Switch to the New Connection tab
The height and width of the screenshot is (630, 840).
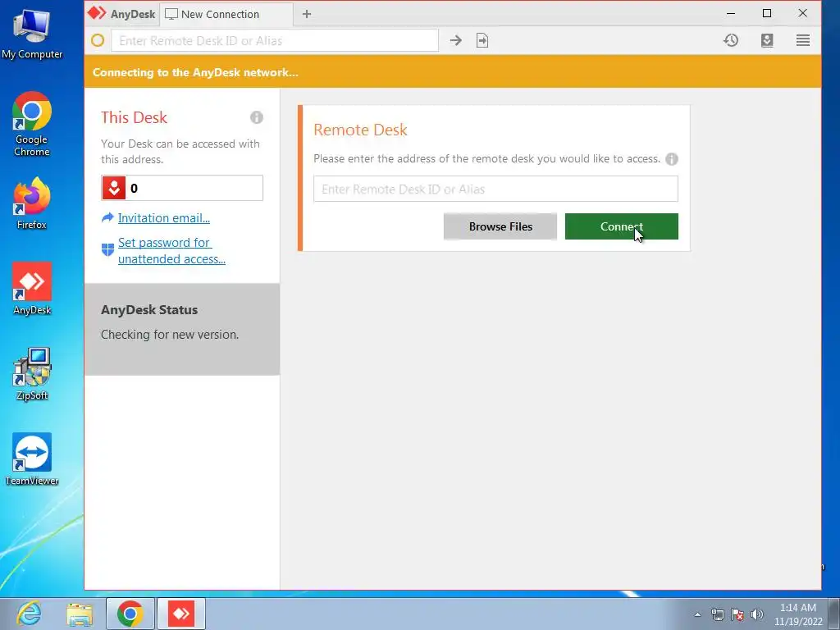(x=226, y=15)
